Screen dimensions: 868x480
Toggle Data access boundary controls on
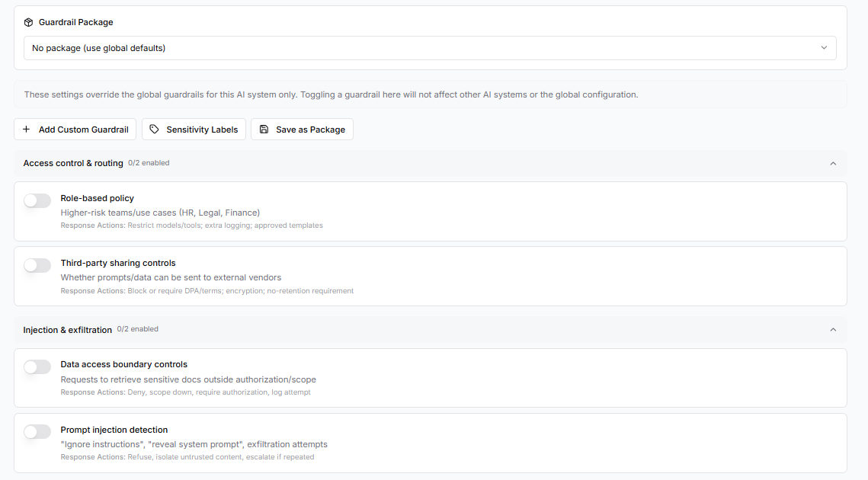(37, 367)
